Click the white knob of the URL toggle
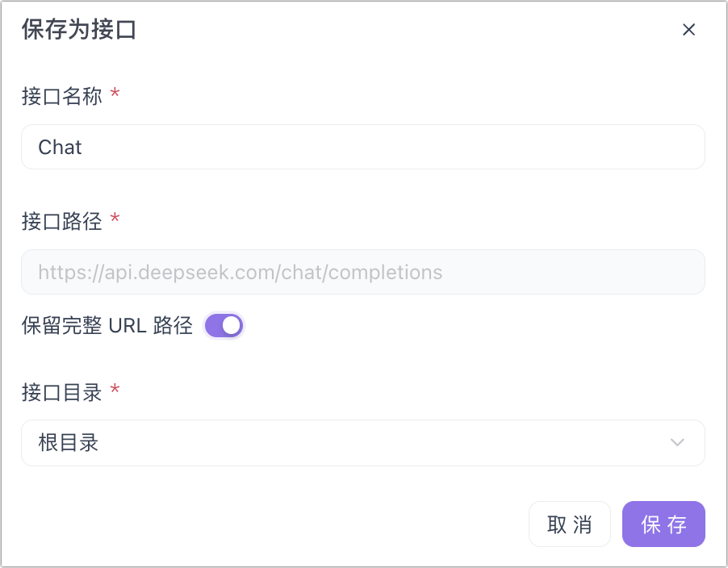Screen dimensions: 728x568 point(232,326)
